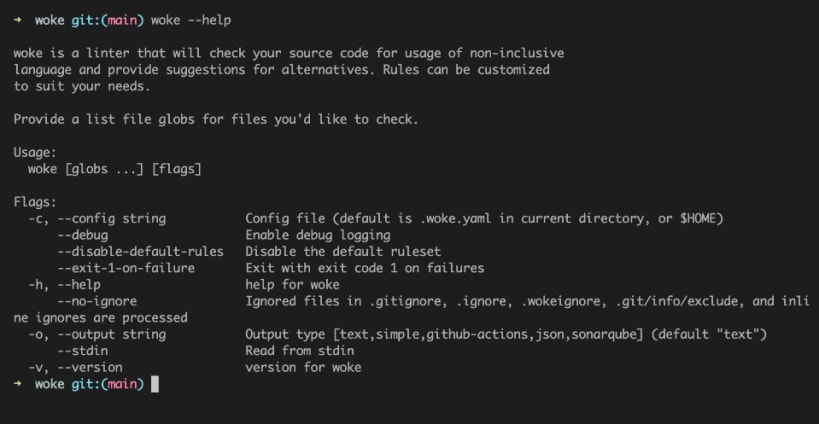This screenshot has height=424, width=819.
Task: Click the block cursor at the final prompt
Action: click(x=155, y=384)
